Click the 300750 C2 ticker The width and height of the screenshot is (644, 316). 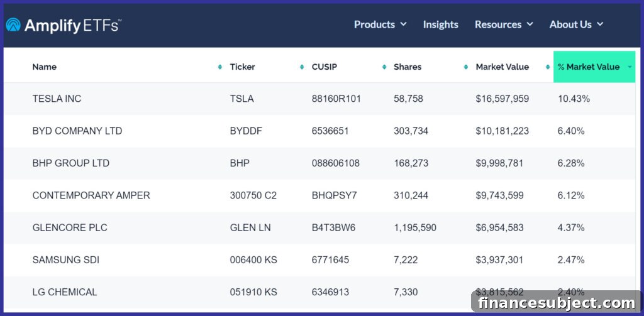click(x=253, y=195)
